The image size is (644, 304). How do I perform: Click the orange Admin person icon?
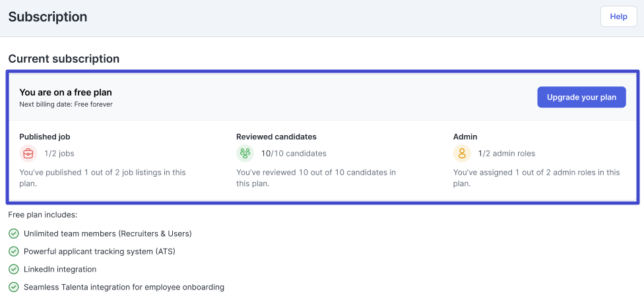coord(462,154)
